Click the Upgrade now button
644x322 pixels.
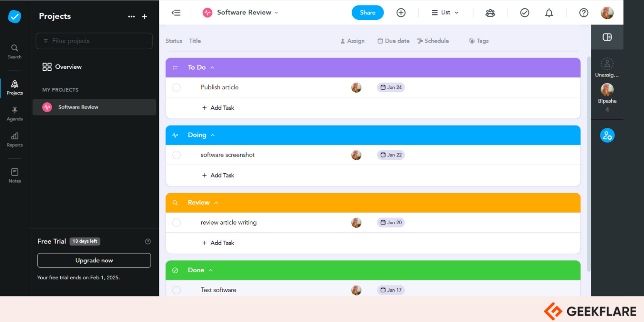[94, 260]
